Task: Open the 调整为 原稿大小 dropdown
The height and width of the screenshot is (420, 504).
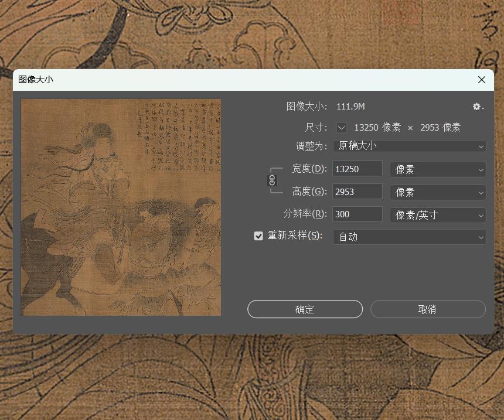Action: click(410, 146)
